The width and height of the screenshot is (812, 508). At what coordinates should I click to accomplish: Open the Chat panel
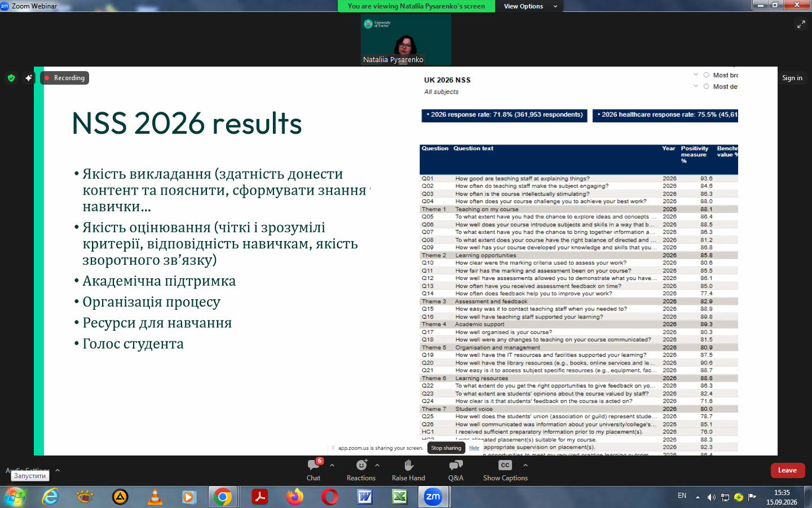[314, 470]
